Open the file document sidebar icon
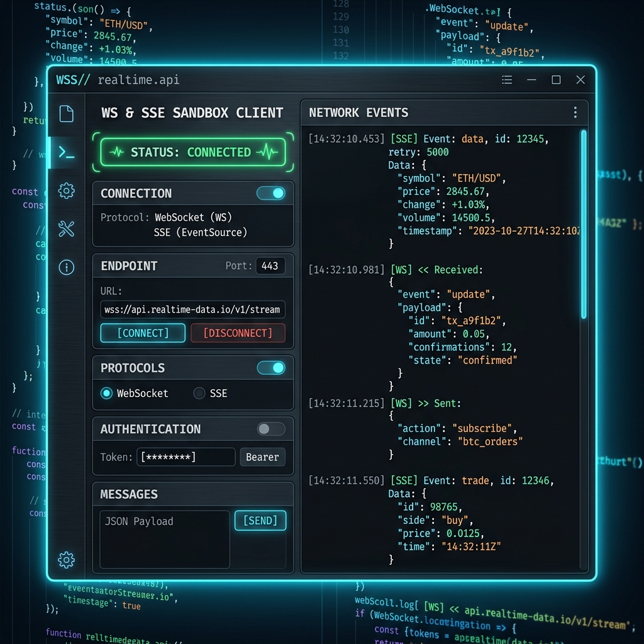This screenshot has width=644, height=644. tap(66, 114)
